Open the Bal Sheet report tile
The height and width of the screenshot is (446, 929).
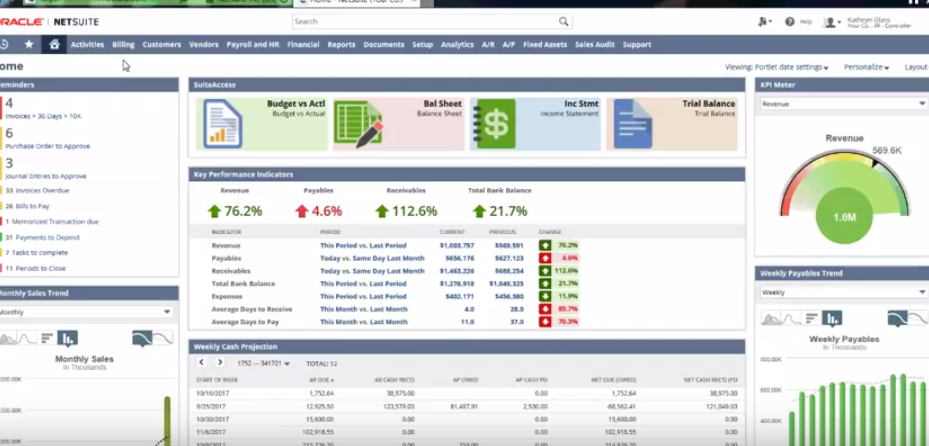coord(399,124)
